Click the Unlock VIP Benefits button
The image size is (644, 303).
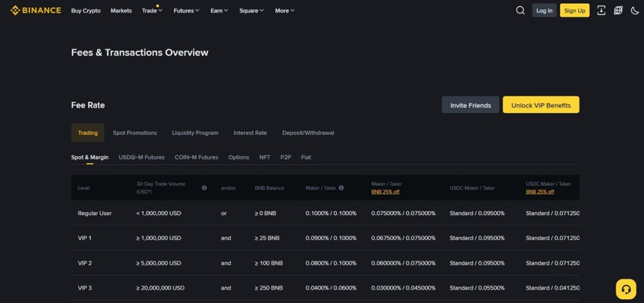pos(541,105)
